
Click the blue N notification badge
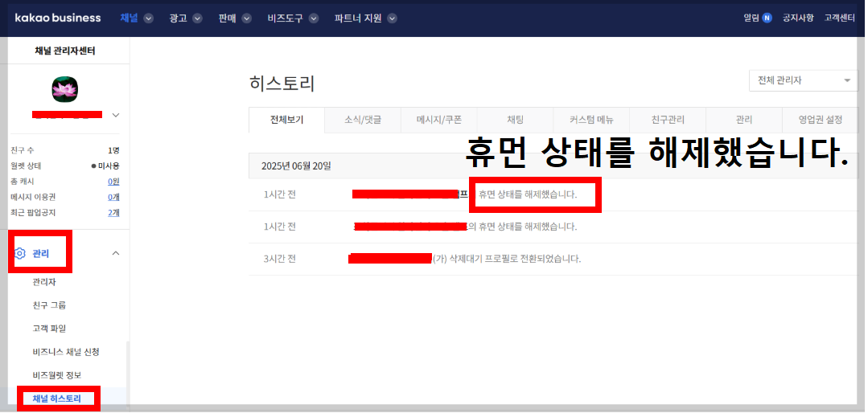pyautogui.click(x=767, y=18)
